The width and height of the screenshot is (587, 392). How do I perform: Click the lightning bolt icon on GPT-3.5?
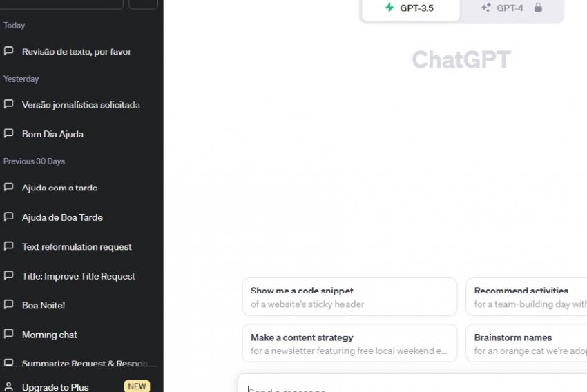point(389,8)
